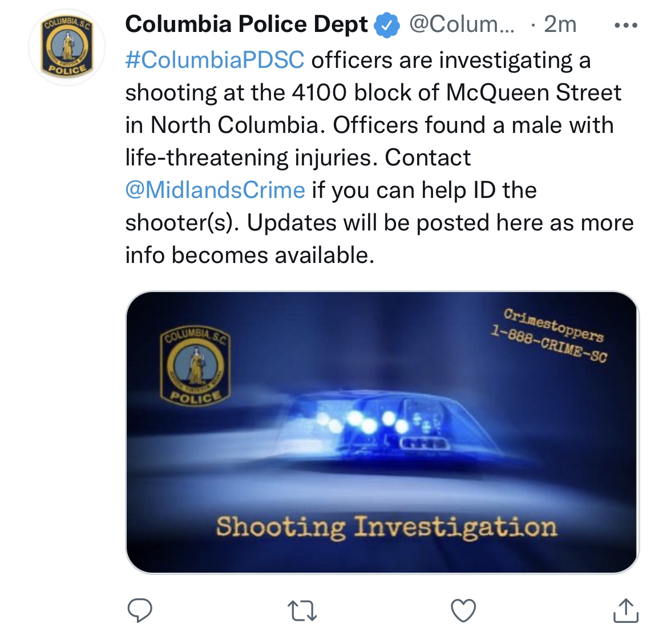Open the truncated @Colum... handle
Screen dimensions: 667x644
click(x=462, y=25)
